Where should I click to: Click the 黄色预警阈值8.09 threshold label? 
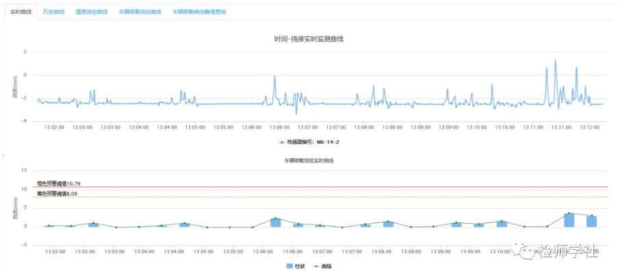point(57,194)
